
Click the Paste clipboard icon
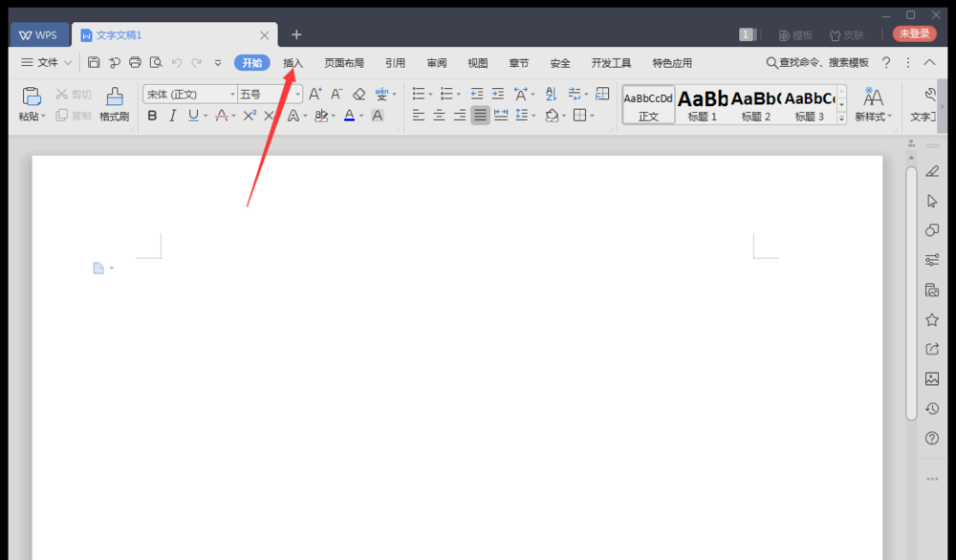click(x=32, y=97)
